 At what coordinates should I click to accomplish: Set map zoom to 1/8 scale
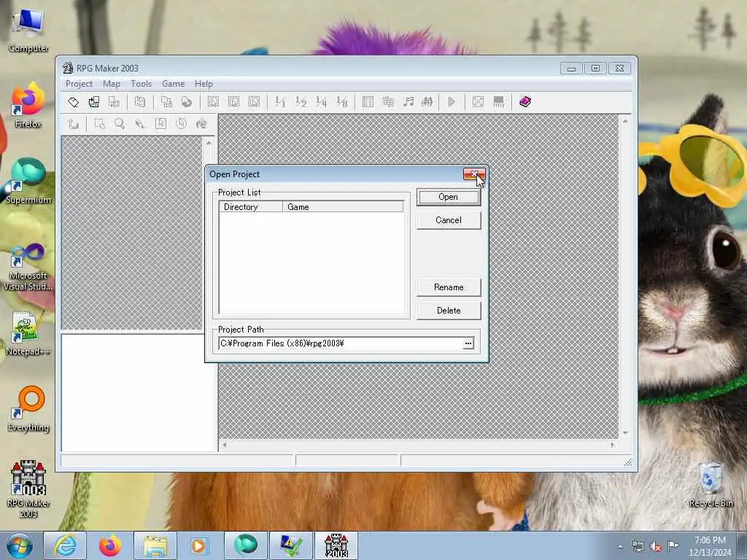click(x=341, y=102)
